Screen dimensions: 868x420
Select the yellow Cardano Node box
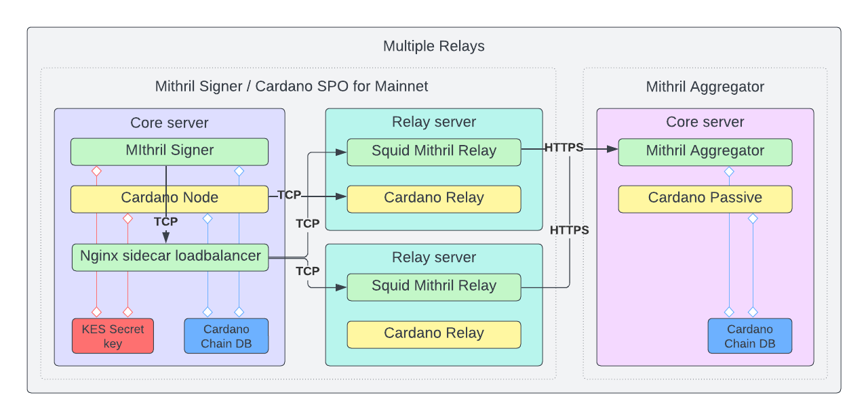[x=170, y=198]
